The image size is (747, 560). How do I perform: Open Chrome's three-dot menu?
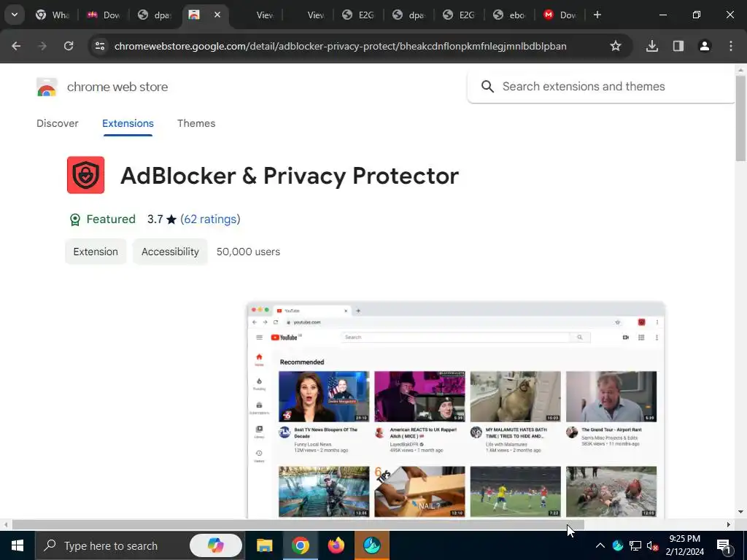[731, 46]
